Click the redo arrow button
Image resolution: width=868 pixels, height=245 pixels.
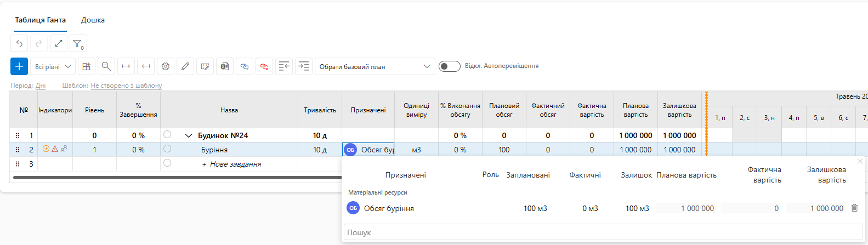(39, 43)
